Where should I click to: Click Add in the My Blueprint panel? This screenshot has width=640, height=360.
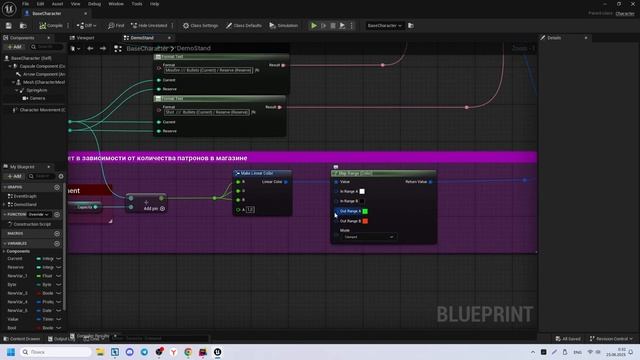click(14, 176)
